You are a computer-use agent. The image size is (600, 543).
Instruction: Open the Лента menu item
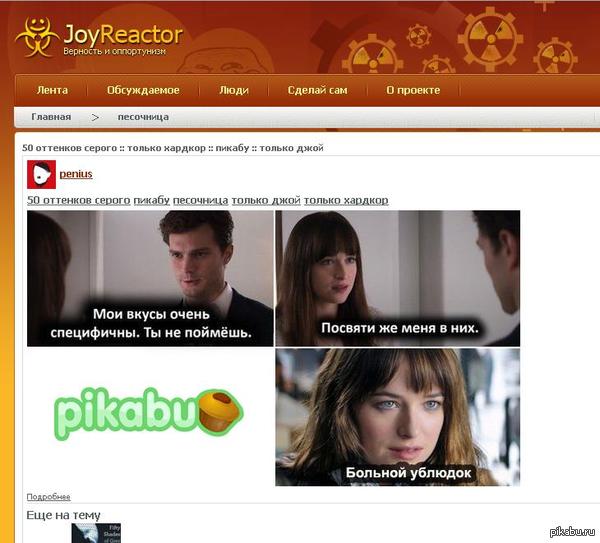[52, 90]
